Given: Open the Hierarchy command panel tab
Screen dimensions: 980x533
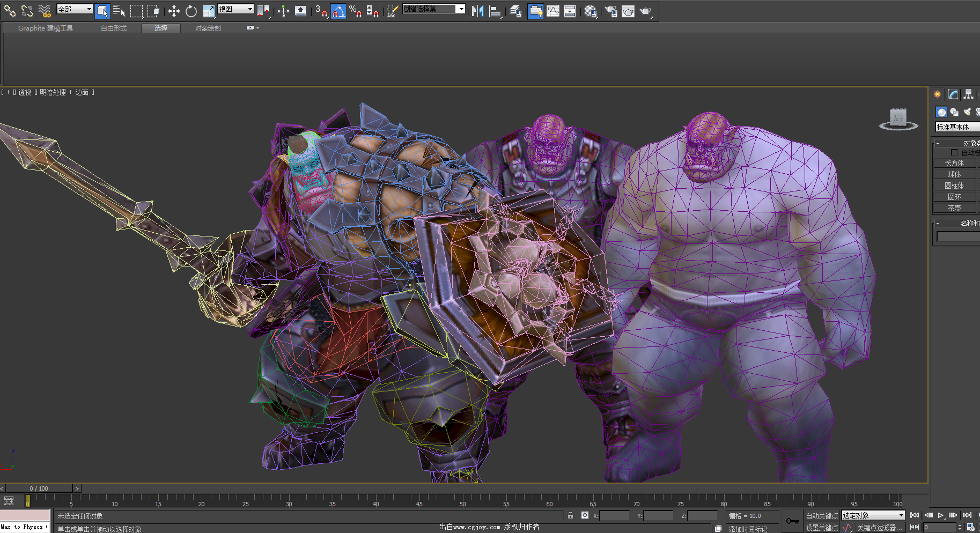Looking at the screenshot, I should (968, 94).
